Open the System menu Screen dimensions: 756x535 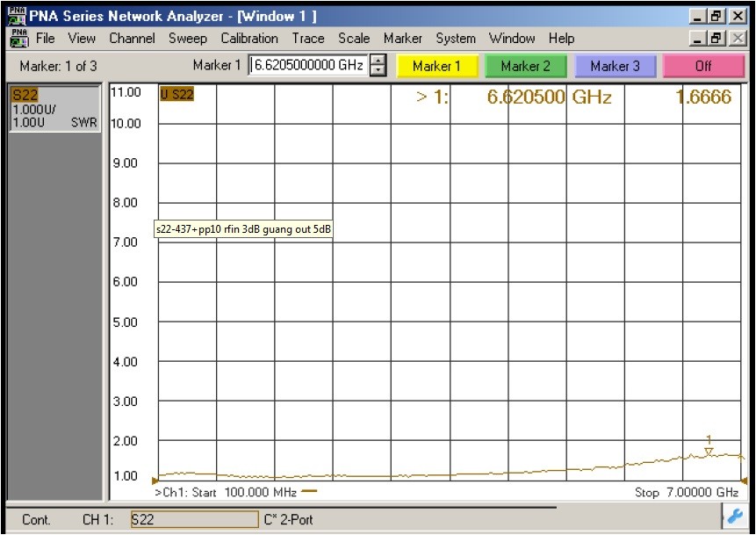456,38
